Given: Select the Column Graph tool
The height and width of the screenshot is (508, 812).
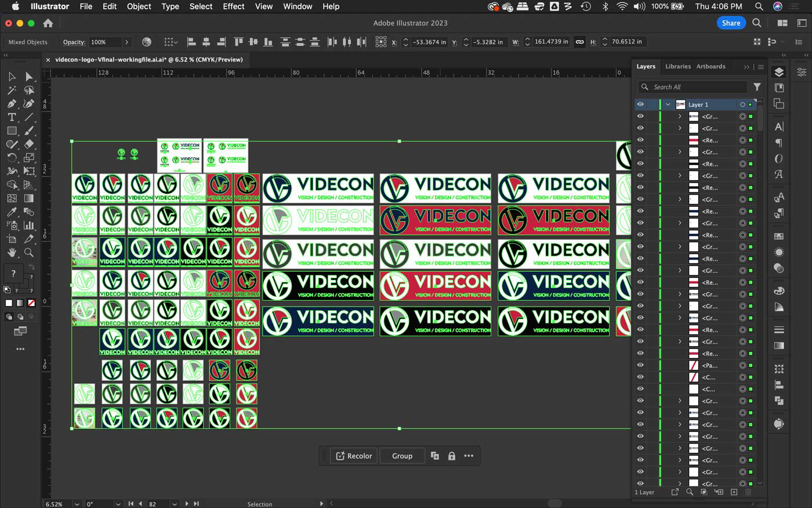Looking at the screenshot, I should coord(29,225).
